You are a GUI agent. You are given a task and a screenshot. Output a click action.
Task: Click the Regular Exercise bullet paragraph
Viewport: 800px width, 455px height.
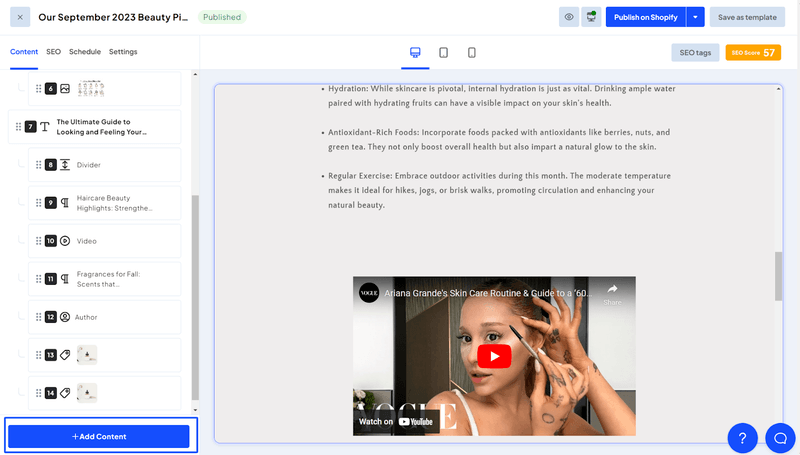tap(499, 190)
